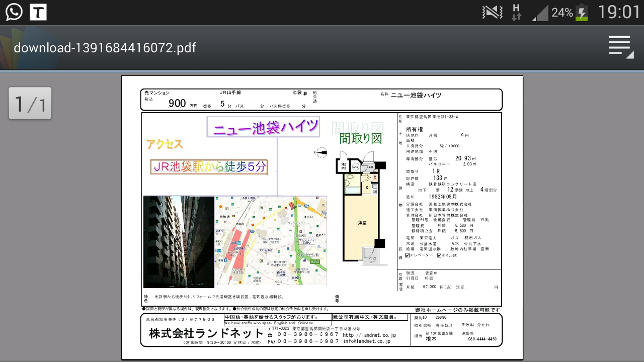Tap the 所有権 ownership label
The height and width of the screenshot is (362, 644).
coord(415,129)
